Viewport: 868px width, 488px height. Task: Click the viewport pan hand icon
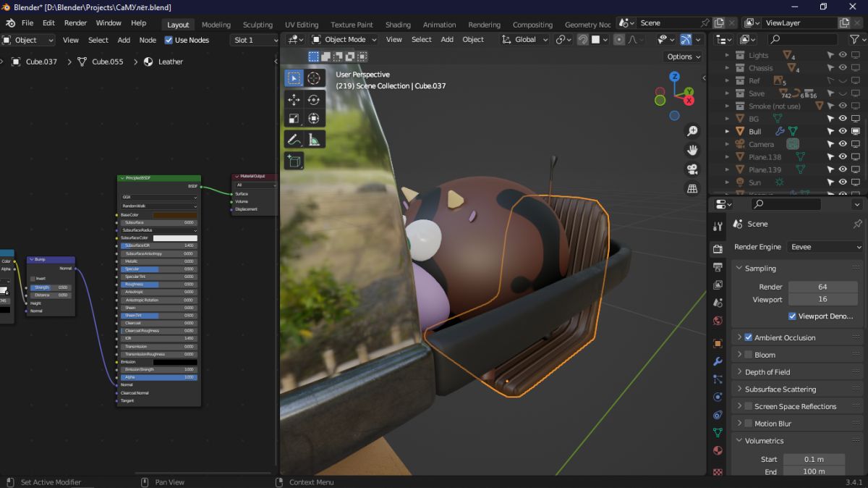[692, 150]
